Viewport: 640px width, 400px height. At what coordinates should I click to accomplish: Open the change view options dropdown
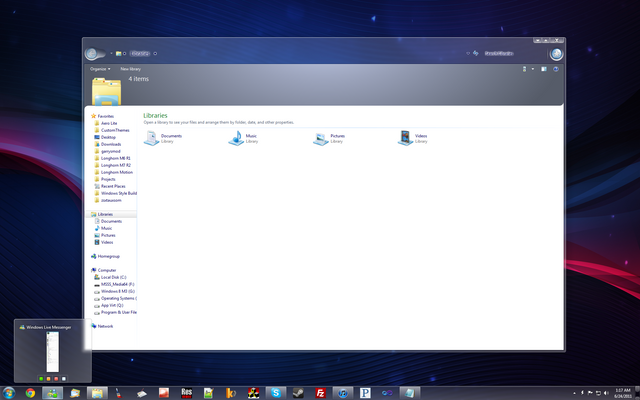click(x=532, y=69)
